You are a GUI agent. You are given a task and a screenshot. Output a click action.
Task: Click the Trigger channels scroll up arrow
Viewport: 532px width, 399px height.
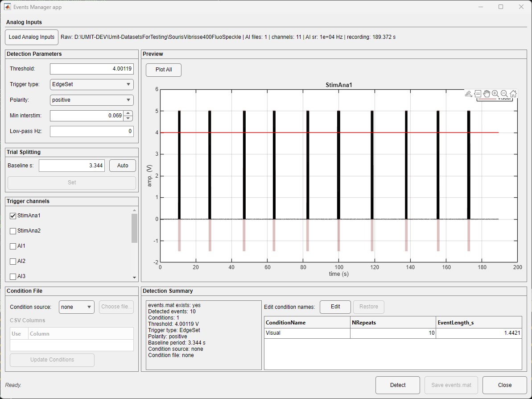pos(134,210)
